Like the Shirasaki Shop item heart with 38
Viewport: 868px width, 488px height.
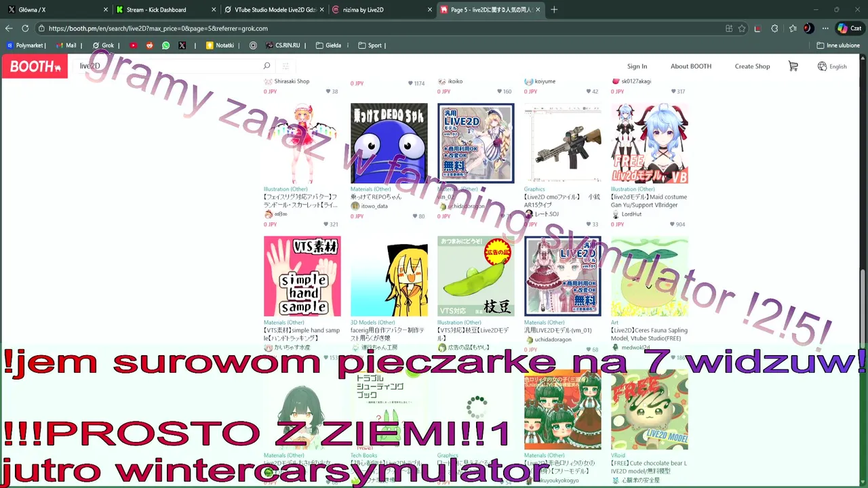(328, 91)
